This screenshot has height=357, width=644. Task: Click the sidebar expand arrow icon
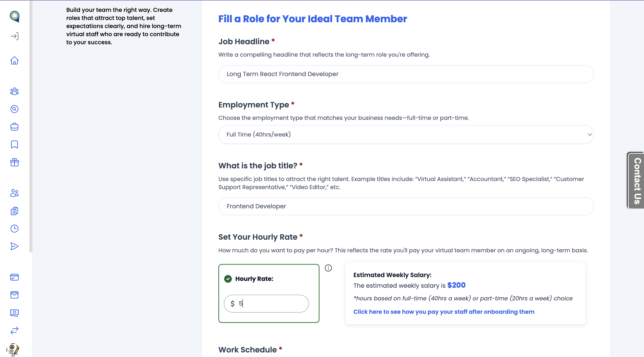click(x=14, y=36)
